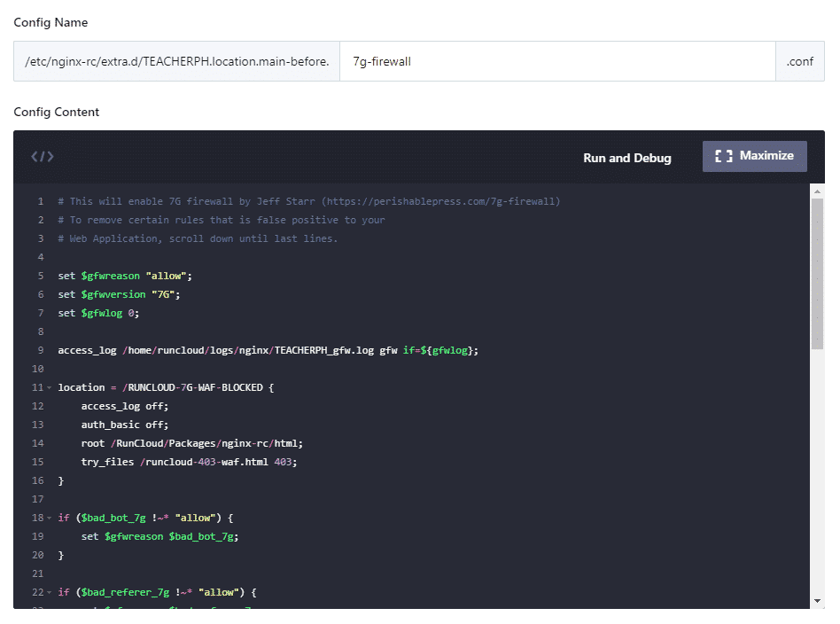The width and height of the screenshot is (840, 624).
Task: Place cursor on line 1 comment about 7G firewall
Action: coord(309,201)
